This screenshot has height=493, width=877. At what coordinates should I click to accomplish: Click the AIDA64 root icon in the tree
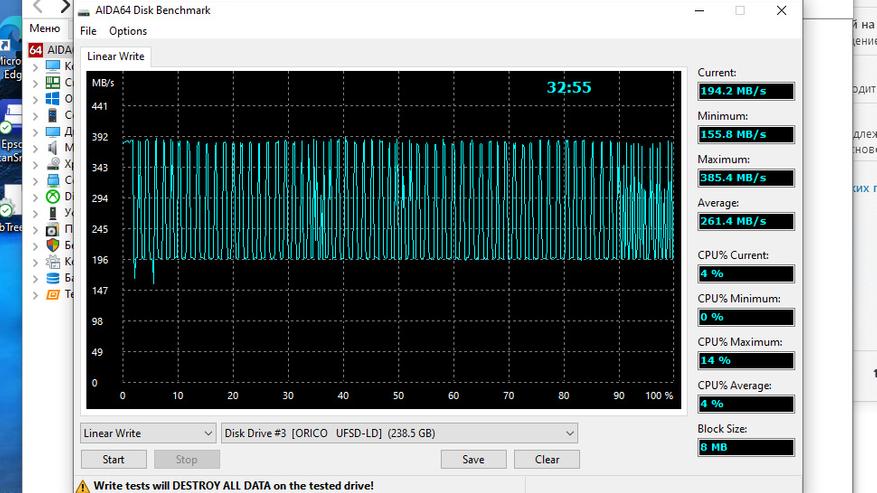click(36, 50)
